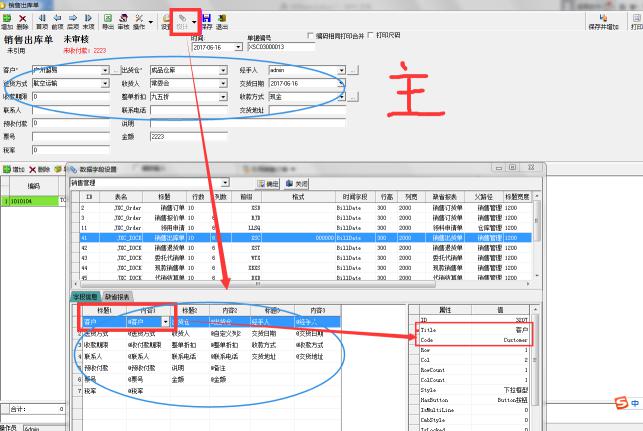Click the 确定 button in field settings dialog

269,184
